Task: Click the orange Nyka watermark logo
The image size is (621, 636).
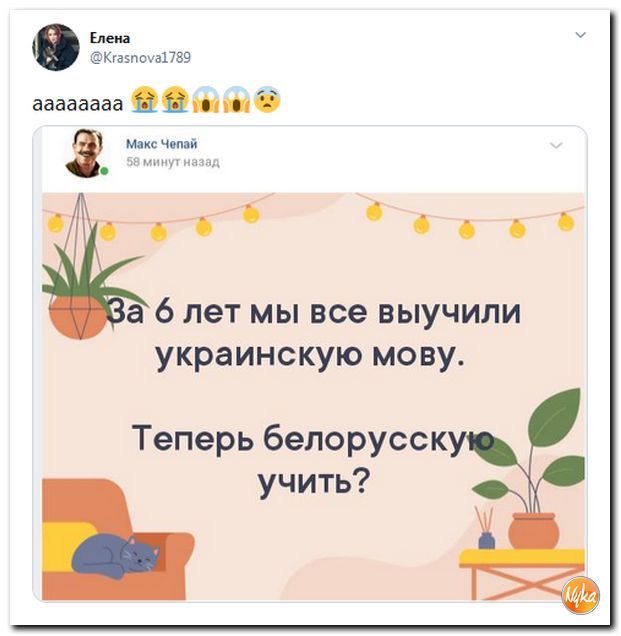Action: click(x=580, y=595)
